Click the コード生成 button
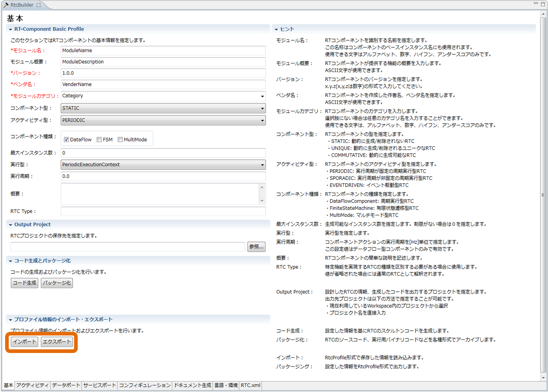Screen dimensions: 548x392 24,283
